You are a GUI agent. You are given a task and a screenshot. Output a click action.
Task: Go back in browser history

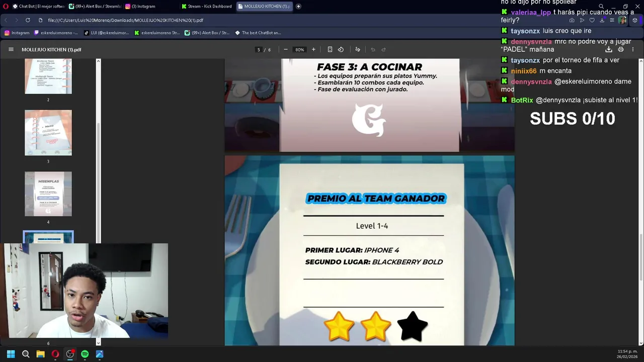click(x=6, y=20)
